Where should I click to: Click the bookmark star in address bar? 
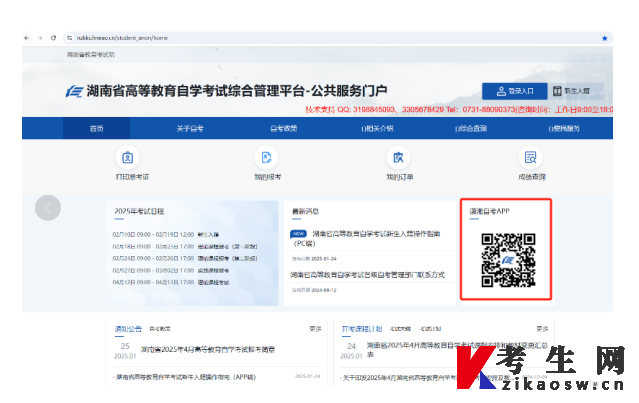click(x=604, y=38)
